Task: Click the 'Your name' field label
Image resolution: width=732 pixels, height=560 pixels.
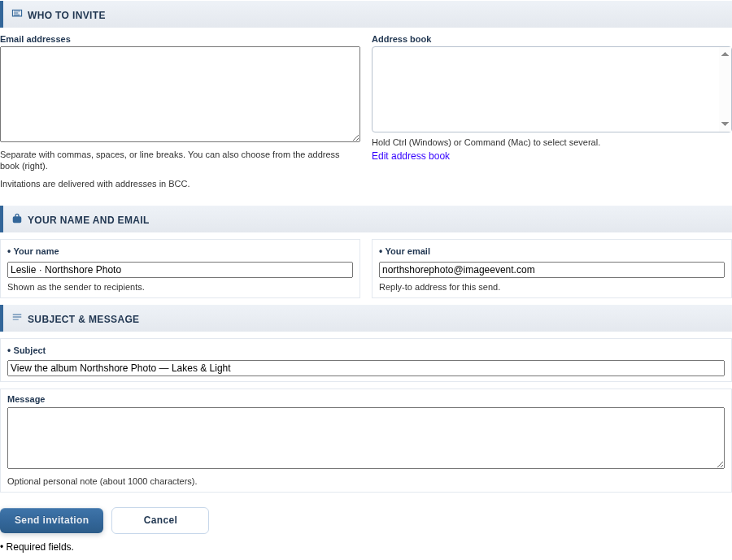Action: click(x=33, y=251)
